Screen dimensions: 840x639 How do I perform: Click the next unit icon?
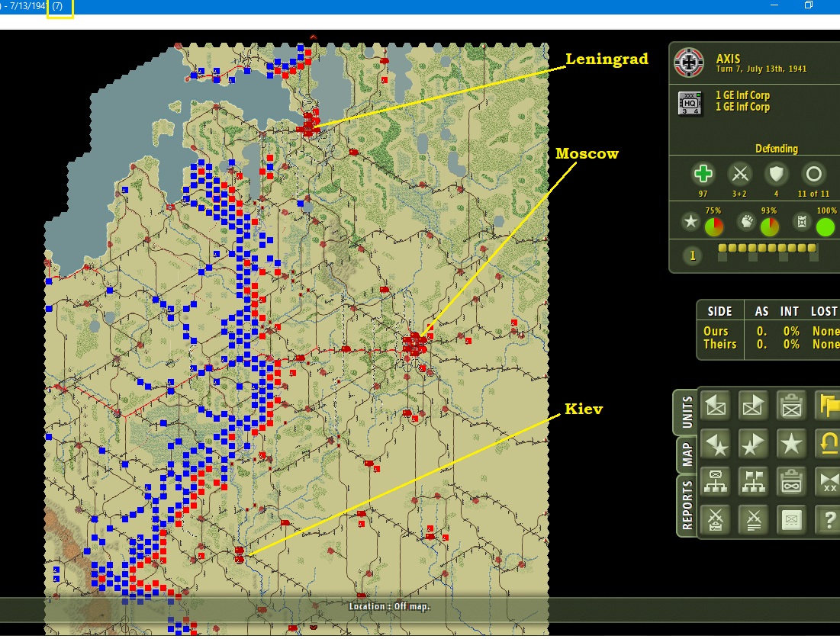(x=753, y=406)
